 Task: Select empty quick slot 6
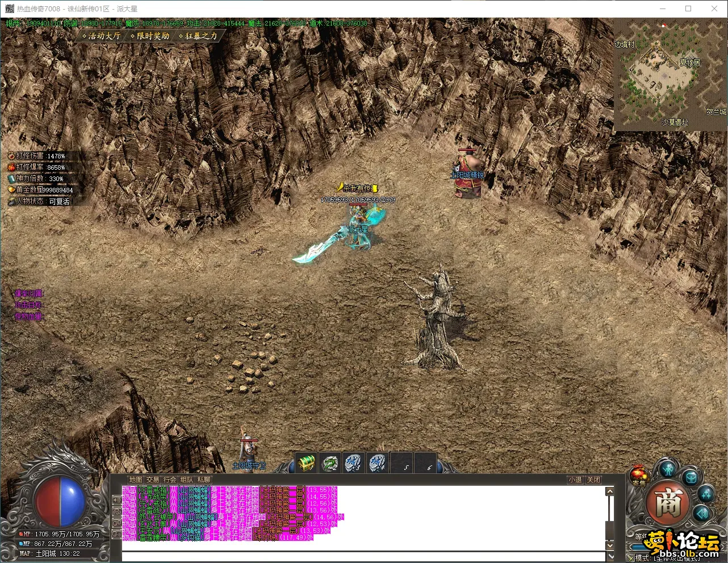[425, 463]
